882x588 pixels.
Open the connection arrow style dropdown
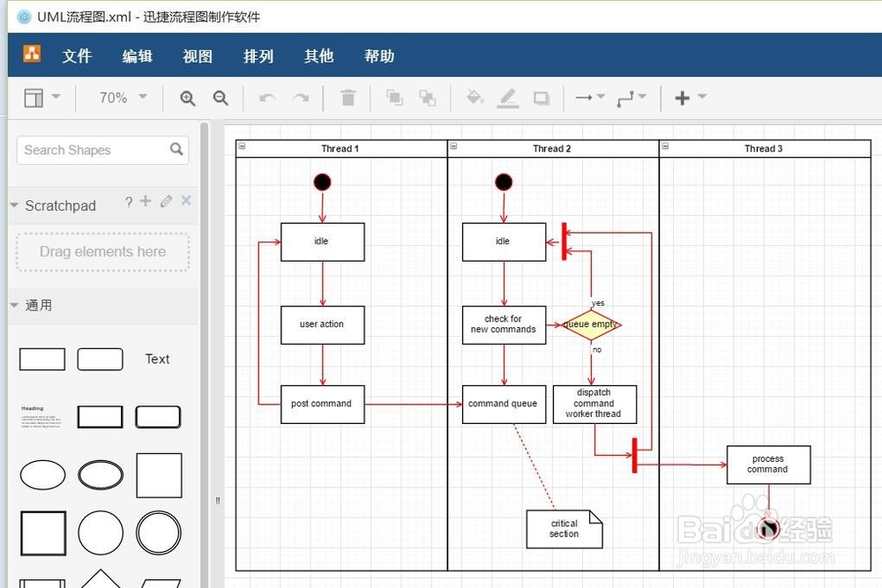click(x=593, y=98)
